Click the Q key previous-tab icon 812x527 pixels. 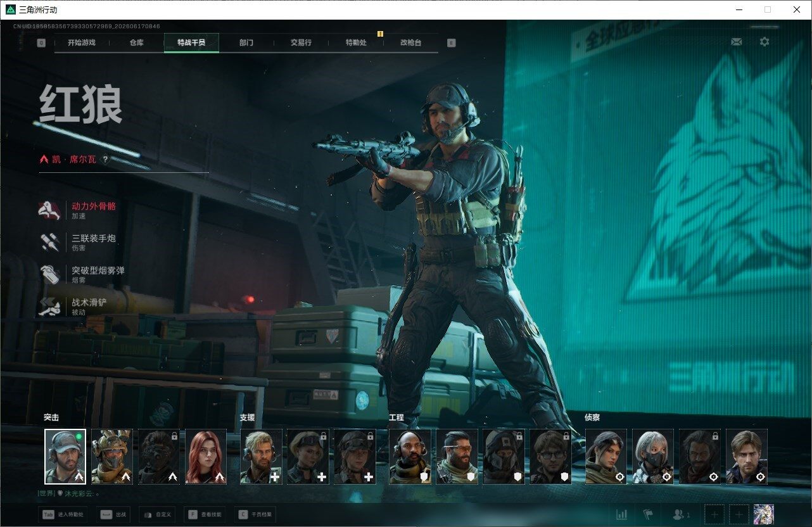point(41,43)
